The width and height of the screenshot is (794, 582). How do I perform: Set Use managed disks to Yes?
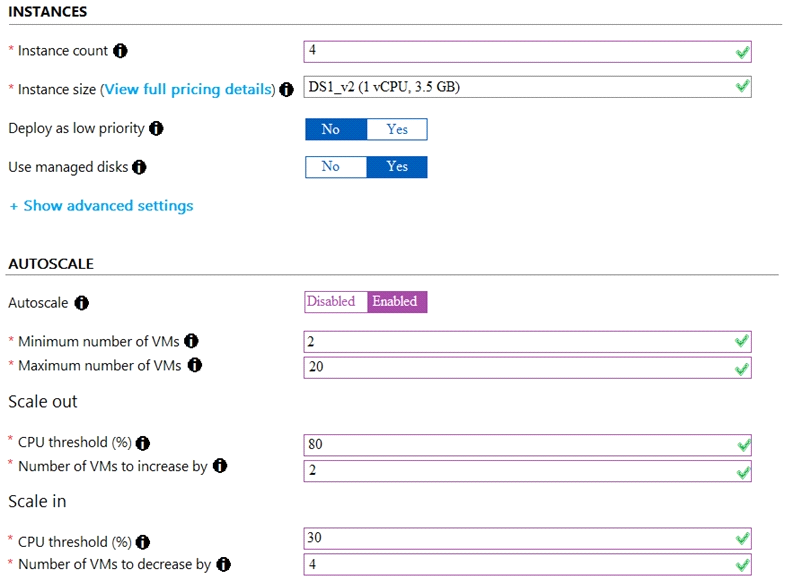point(397,167)
